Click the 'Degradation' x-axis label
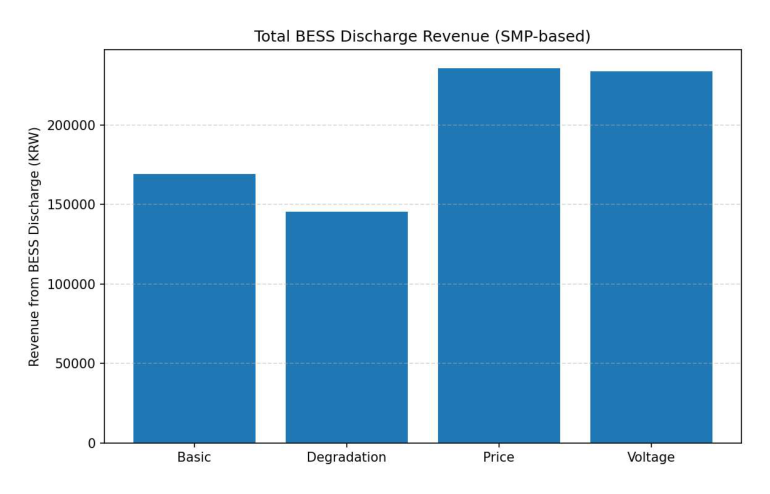770x494 pixels. (x=346, y=458)
